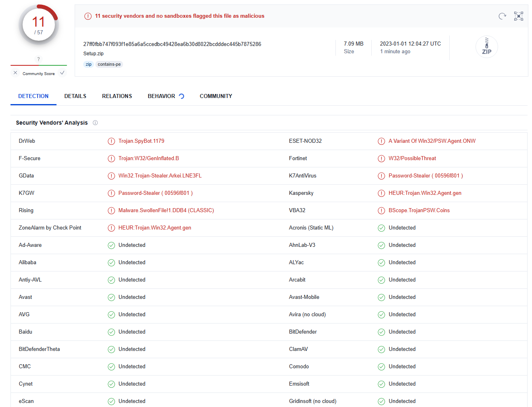Screen dimensions: 532x407
Task: Click the contains-pe tag
Action: 109,64
